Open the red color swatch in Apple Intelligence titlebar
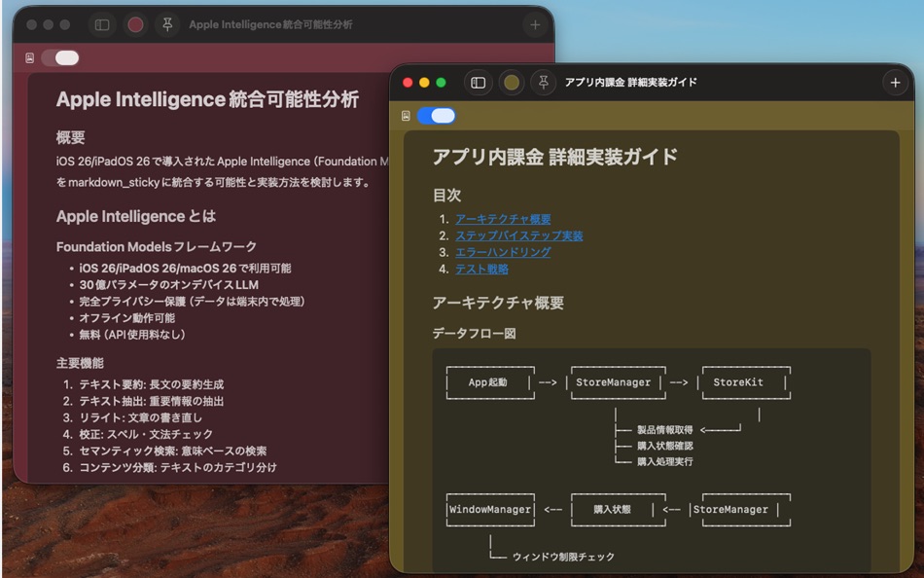 coord(136,24)
